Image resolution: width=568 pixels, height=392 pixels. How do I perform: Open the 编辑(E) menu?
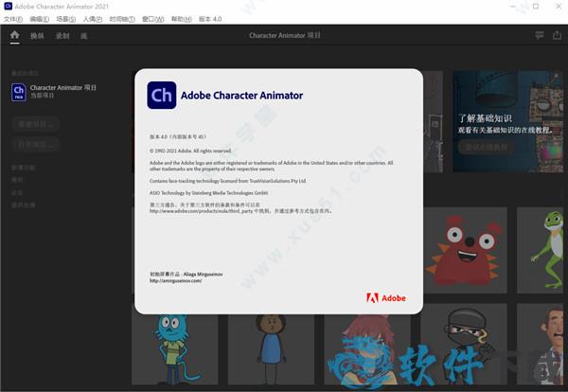(x=39, y=19)
